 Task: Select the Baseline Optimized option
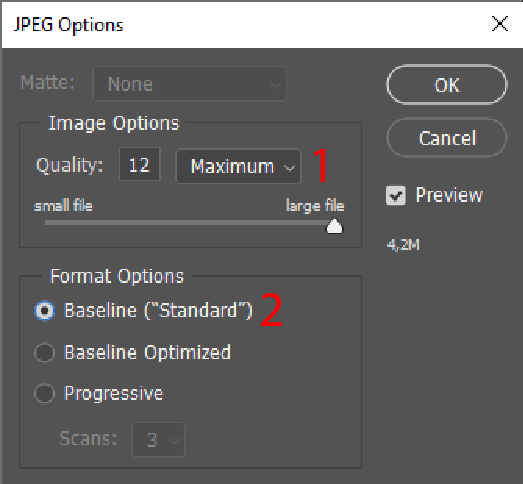click(x=44, y=352)
